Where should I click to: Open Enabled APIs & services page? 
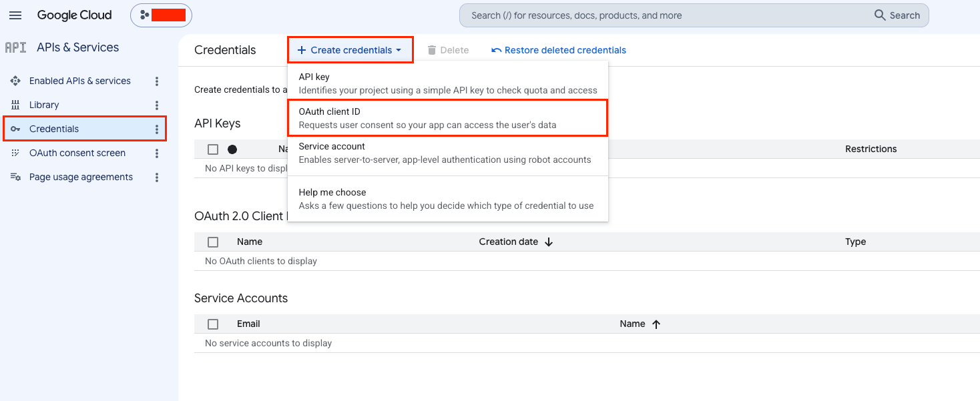click(x=80, y=81)
